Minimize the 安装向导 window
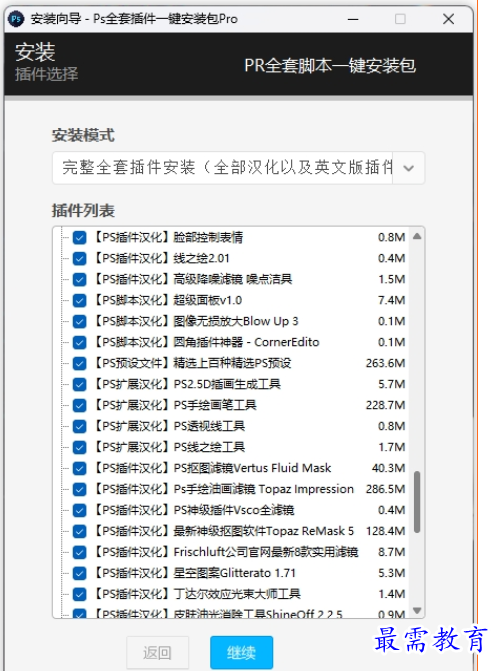The width and height of the screenshot is (496, 671). pos(353,19)
